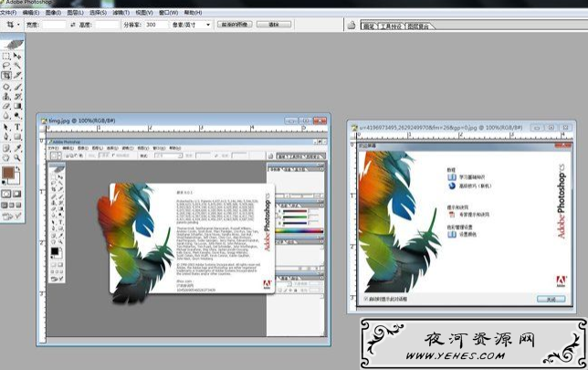Open the 画笔 tab in palette well
588x370 pixels.
coord(370,26)
